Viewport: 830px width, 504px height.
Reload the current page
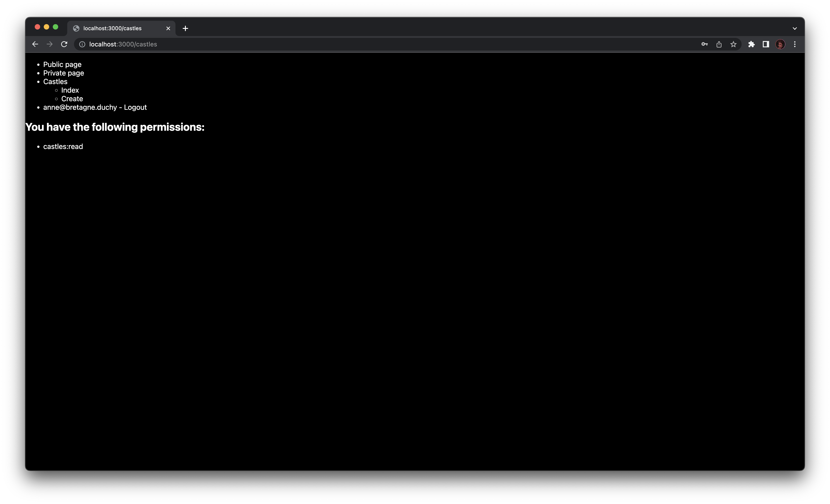click(64, 44)
